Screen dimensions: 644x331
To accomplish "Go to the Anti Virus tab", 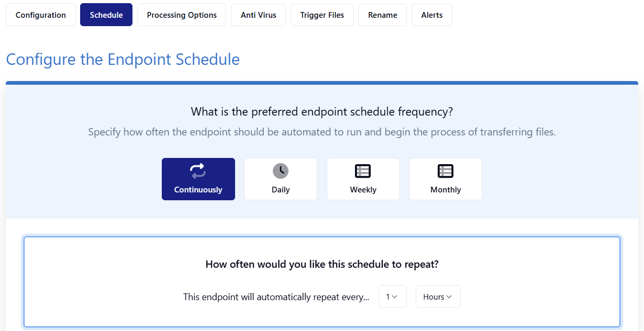I will tap(259, 15).
